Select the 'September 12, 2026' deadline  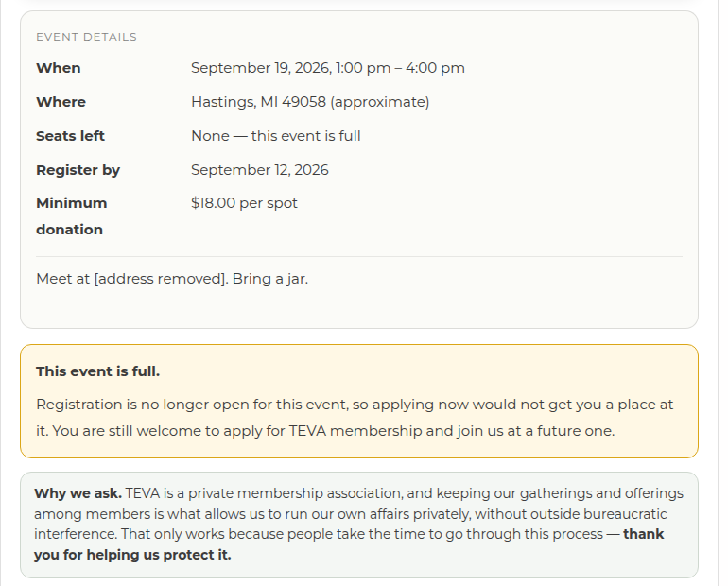[x=260, y=170]
